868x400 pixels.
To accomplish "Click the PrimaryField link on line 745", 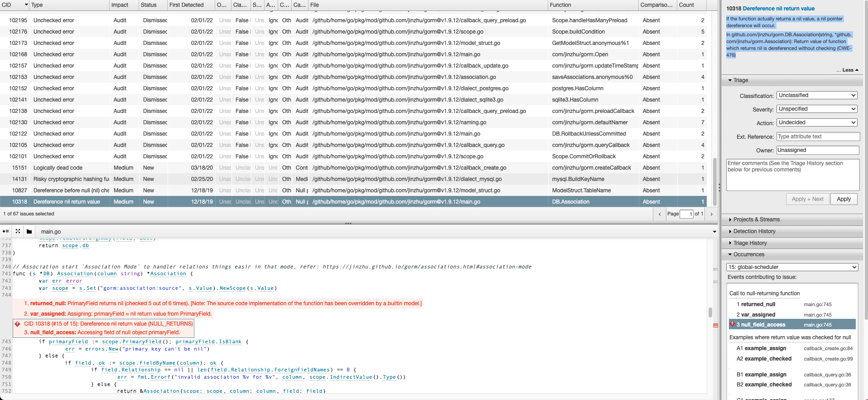I will (142, 342).
